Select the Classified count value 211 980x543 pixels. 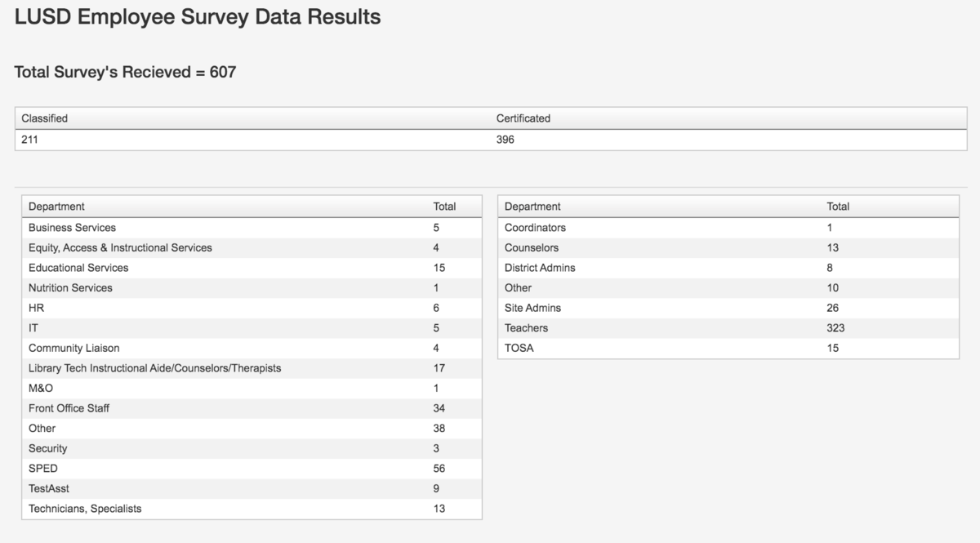29,140
